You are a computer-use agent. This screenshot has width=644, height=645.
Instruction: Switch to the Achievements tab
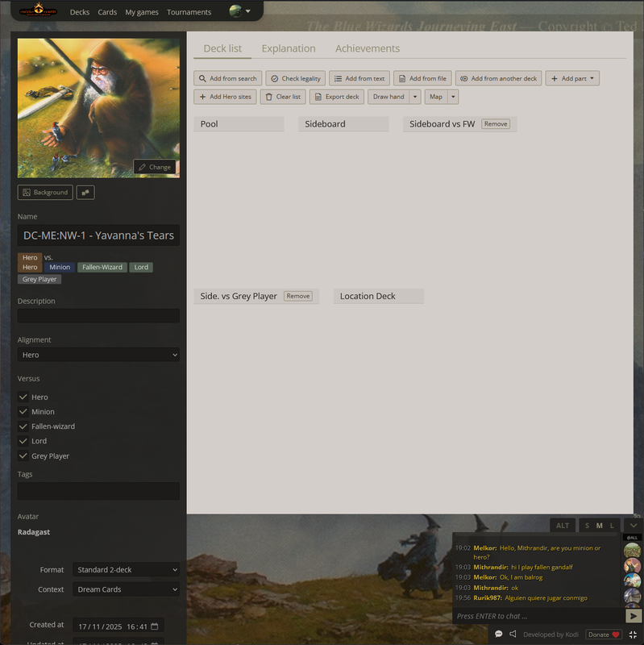tap(368, 48)
